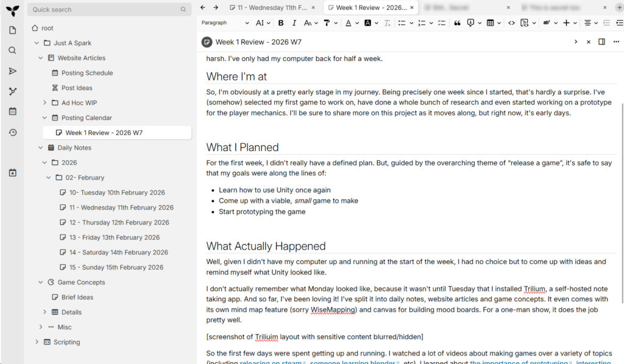Show recent changes history icon

13,132
